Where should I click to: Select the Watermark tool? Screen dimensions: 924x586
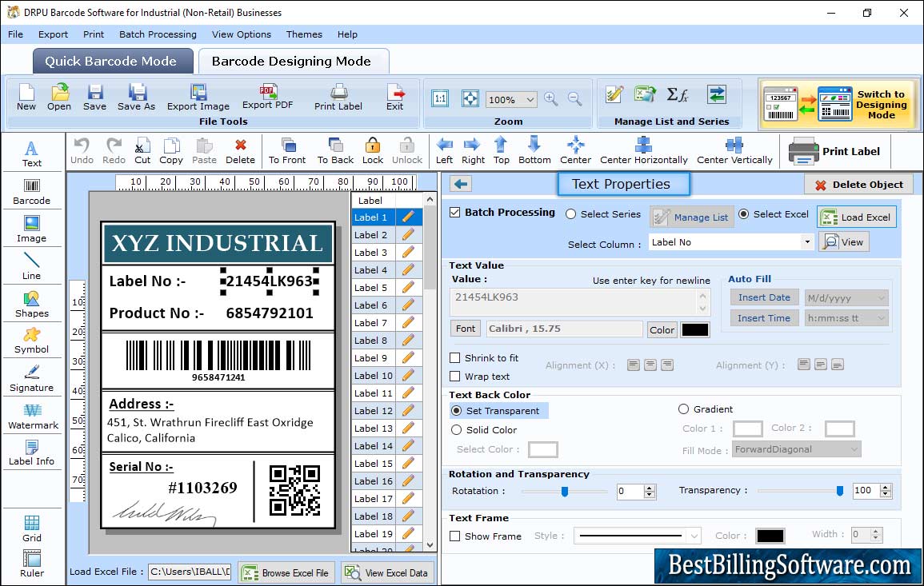(33, 417)
